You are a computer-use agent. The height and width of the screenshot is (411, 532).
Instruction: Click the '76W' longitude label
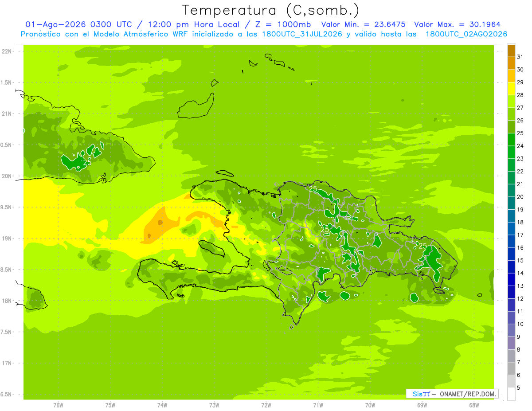tap(58, 405)
